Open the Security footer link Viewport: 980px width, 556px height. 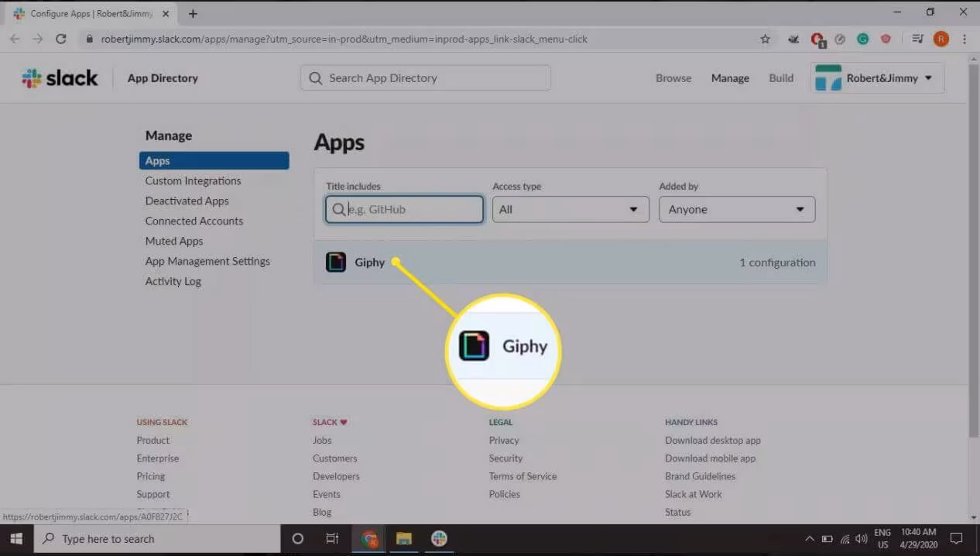pos(505,458)
